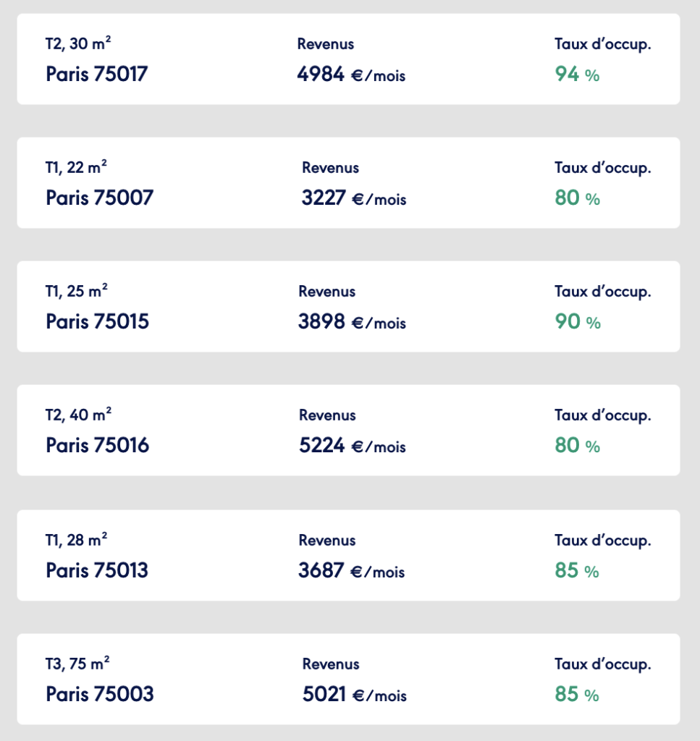Viewport: 700px width, 741px height.
Task: Click the "T2, 30 m²" label
Action: (78, 43)
